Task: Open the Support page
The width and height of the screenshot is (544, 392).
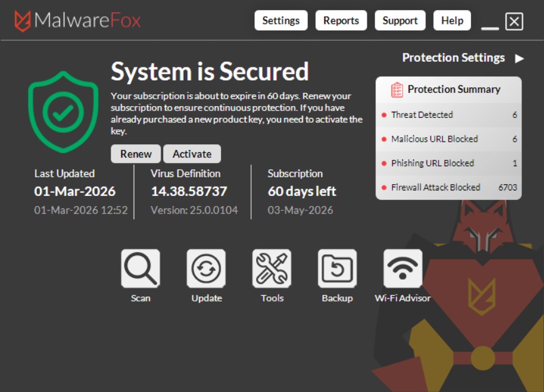Action: 400,20
